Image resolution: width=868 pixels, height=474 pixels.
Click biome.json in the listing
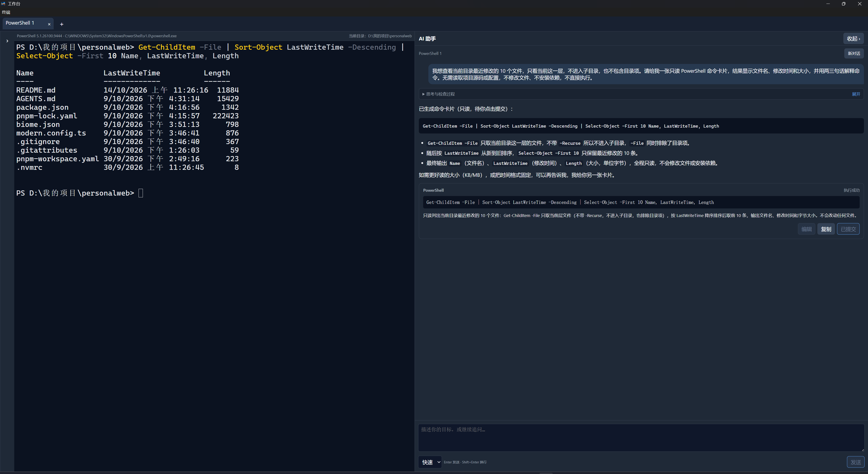[x=38, y=125]
